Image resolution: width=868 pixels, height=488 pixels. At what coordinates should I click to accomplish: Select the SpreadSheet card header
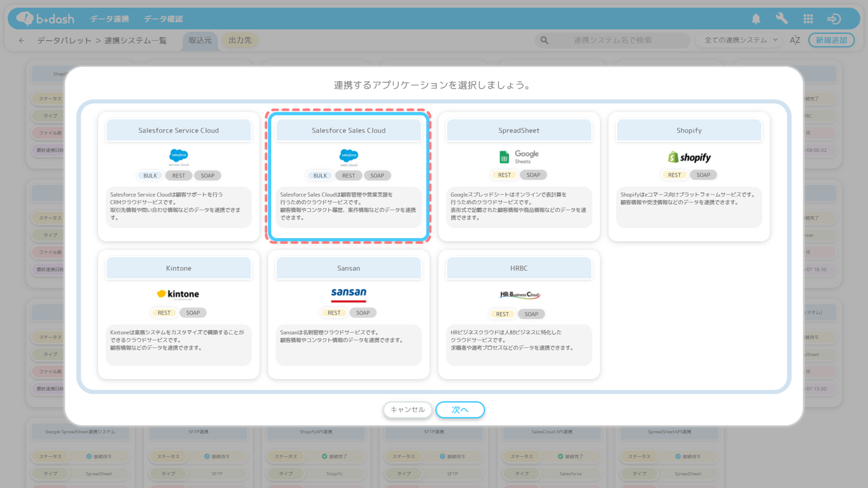519,131
